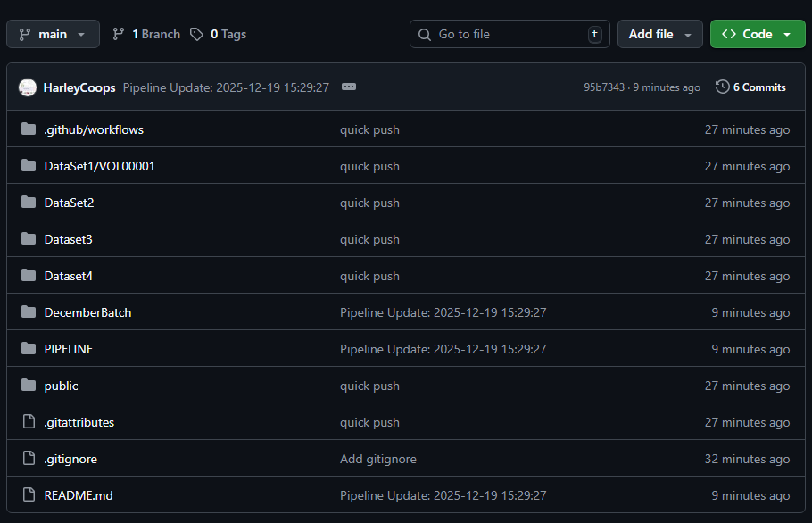Open commit history clock icon
The width and height of the screenshot is (812, 523).
722,87
